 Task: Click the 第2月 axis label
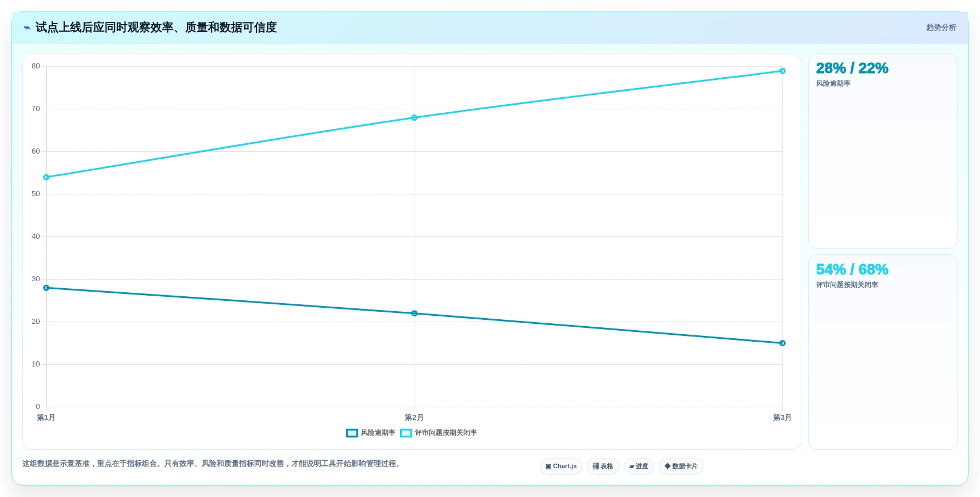pyautogui.click(x=414, y=418)
